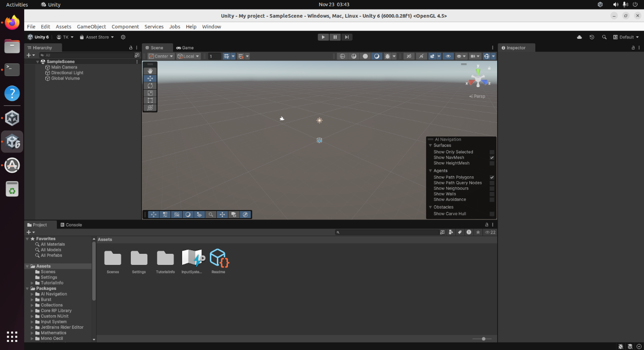Enable Show Walls under Agents section
The width and height of the screenshot is (644, 350).
[492, 194]
